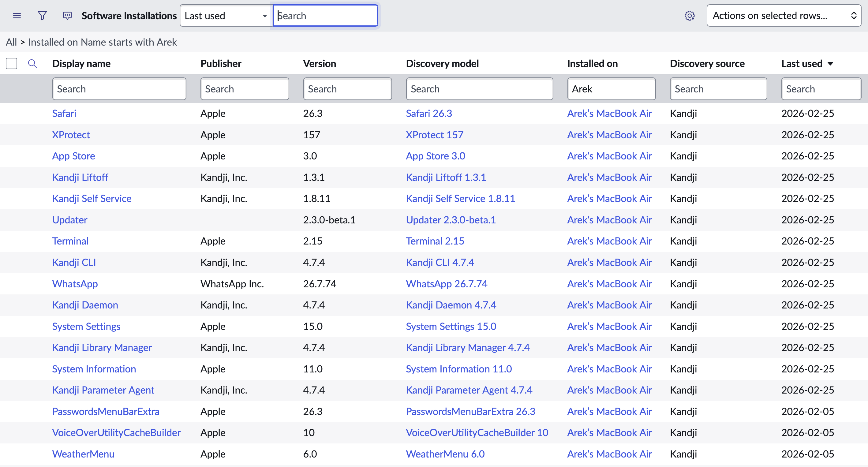Click Last used column search box
Viewport: 868px width, 467px height.
tap(821, 89)
